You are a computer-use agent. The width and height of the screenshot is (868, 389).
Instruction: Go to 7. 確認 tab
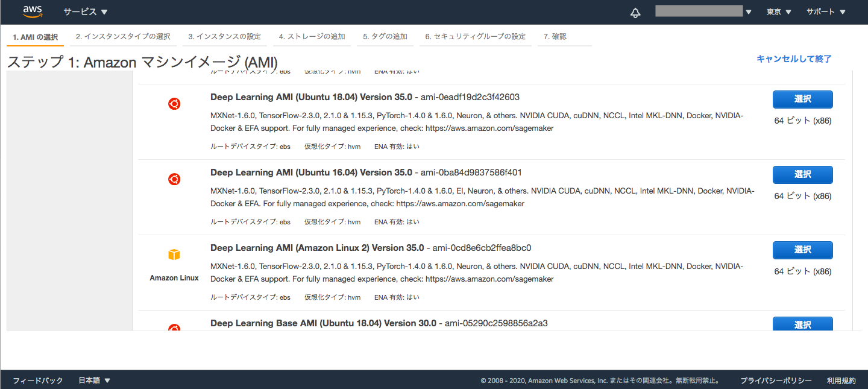pyautogui.click(x=555, y=37)
